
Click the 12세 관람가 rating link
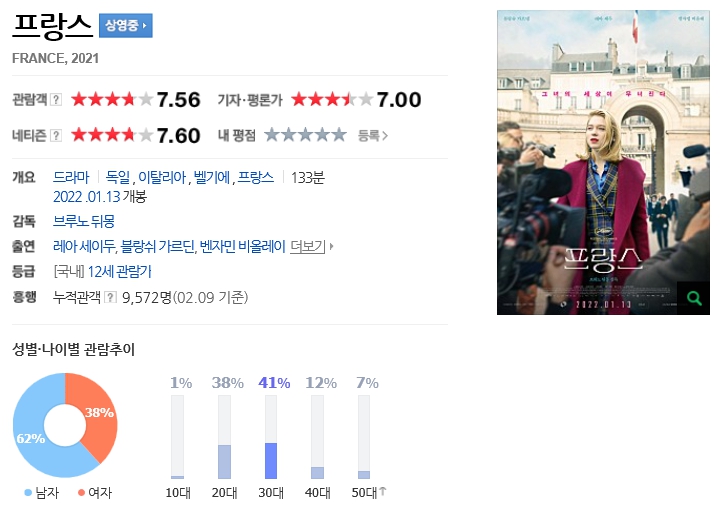coord(119,272)
